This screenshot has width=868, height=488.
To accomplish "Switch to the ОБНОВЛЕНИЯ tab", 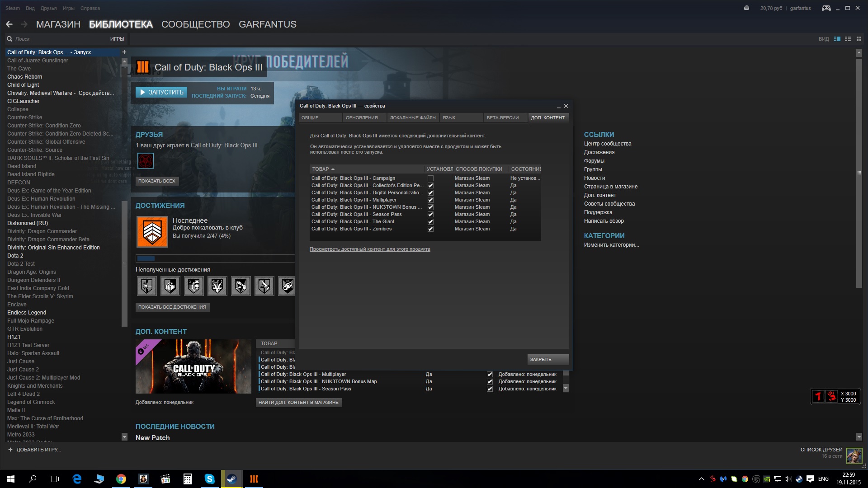I will [x=364, y=118].
